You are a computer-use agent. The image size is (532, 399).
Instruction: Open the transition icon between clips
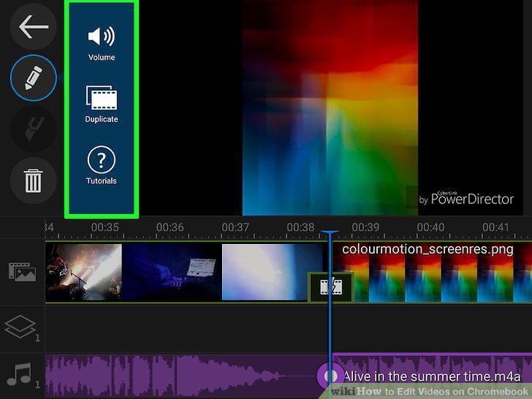[331, 287]
